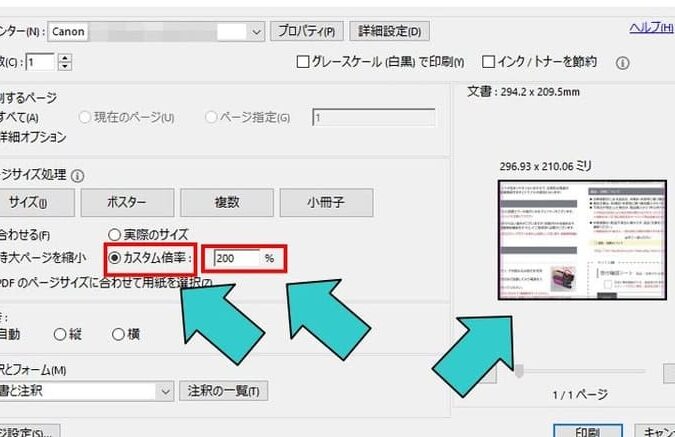Select ページ指定(G) radio button

click(x=211, y=117)
